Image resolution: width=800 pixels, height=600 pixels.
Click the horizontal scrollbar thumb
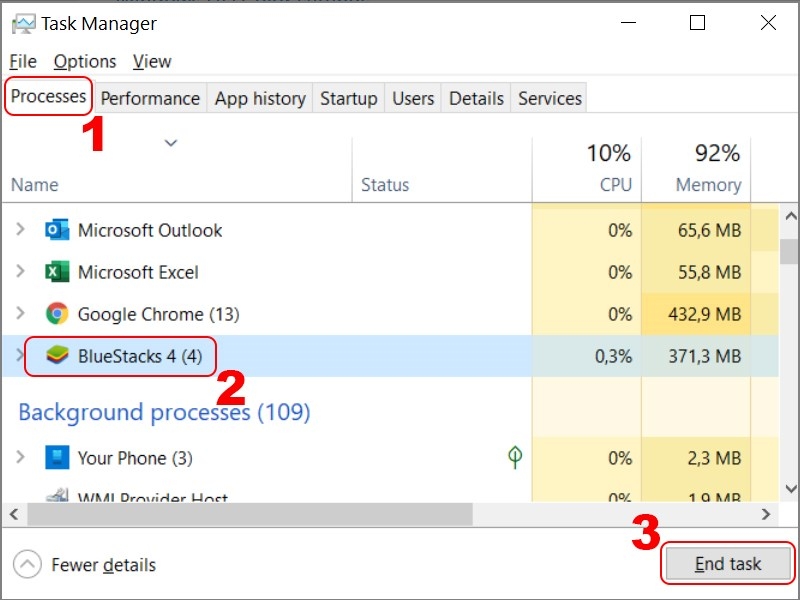[x=250, y=514]
